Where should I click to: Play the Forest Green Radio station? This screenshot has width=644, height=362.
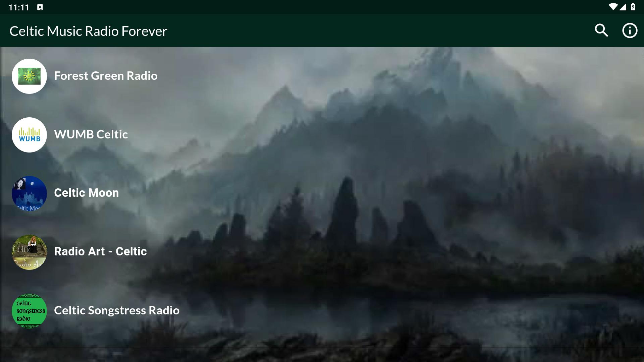(106, 76)
